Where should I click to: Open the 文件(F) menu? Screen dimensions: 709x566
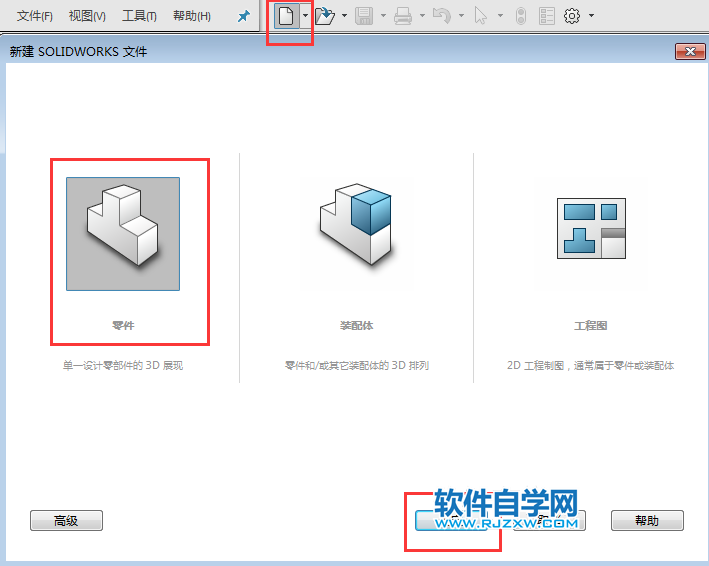(x=35, y=16)
